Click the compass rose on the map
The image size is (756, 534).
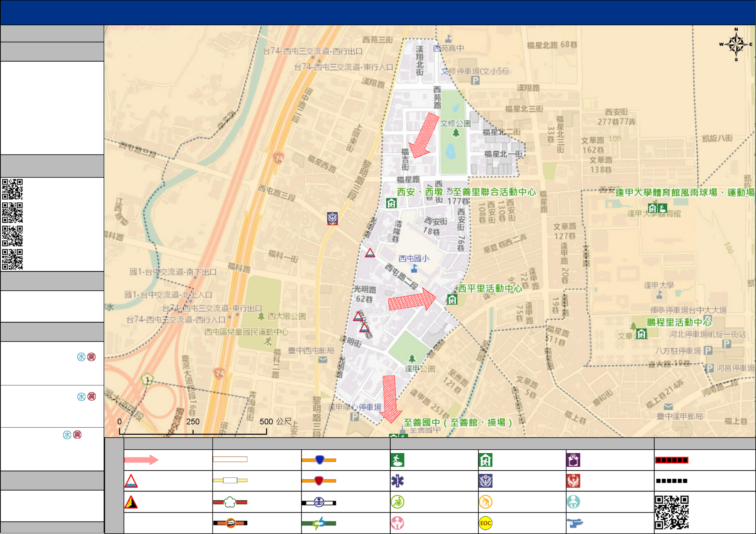[x=736, y=45]
